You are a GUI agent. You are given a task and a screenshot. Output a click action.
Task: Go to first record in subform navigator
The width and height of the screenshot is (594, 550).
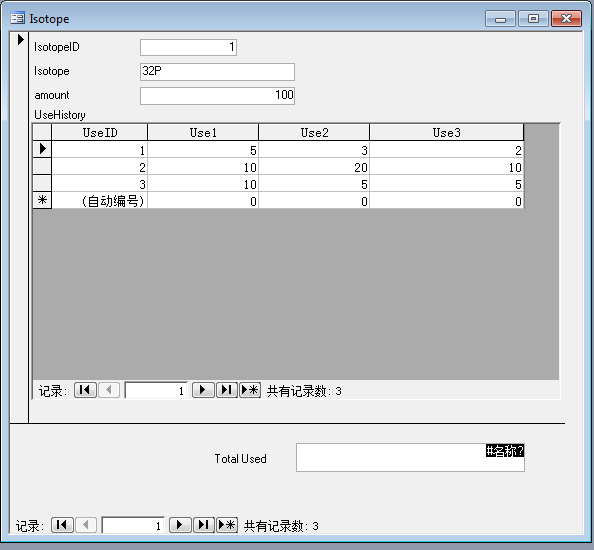click(x=85, y=390)
